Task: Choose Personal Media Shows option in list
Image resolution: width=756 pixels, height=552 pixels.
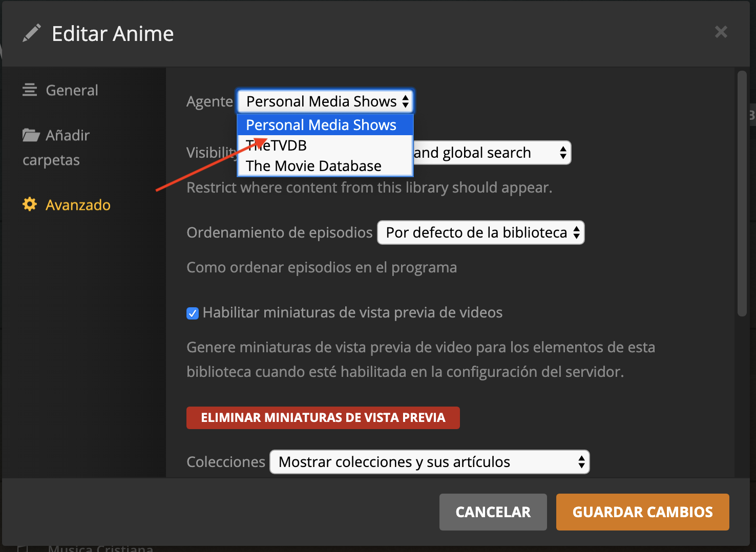Action: coord(325,125)
